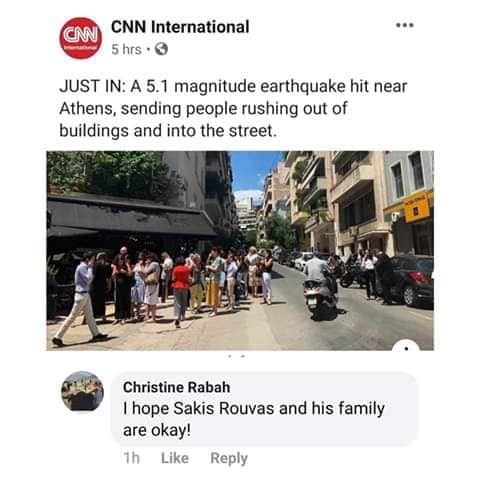Click the JUST IN earthquake post text
480x480 pixels.
pyautogui.click(x=233, y=108)
